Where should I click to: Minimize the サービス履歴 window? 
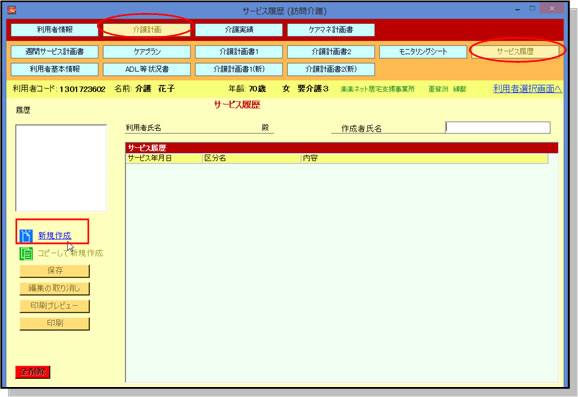pos(518,9)
